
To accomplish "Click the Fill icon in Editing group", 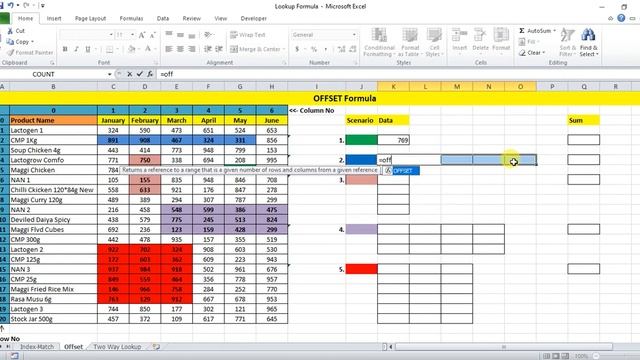I will [x=522, y=42].
